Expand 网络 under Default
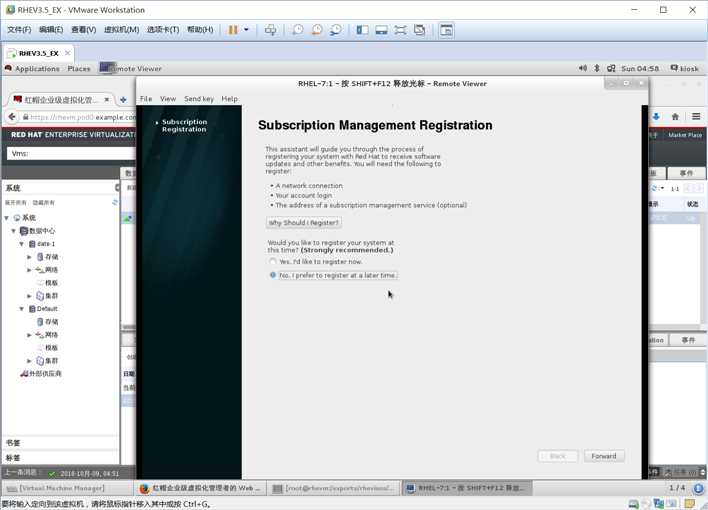 click(x=29, y=335)
